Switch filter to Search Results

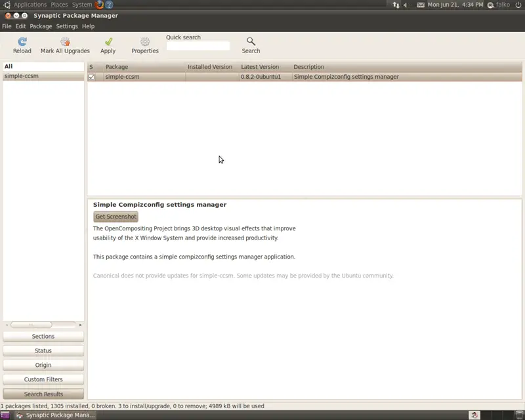(43, 394)
